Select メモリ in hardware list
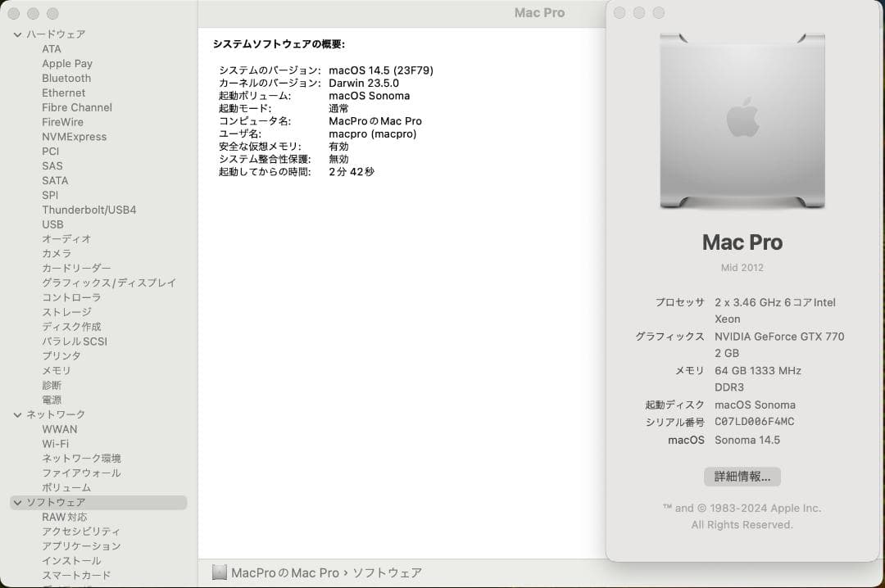Image resolution: width=885 pixels, height=588 pixels. (x=57, y=371)
